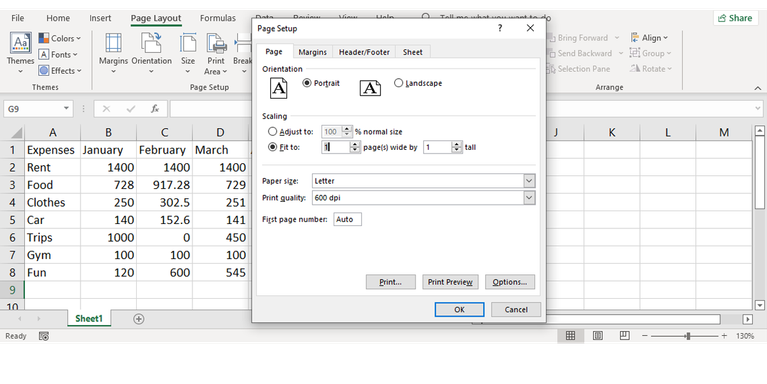Open the Themes gallery icon
Viewport: 767px width, 384px height.
point(21,44)
